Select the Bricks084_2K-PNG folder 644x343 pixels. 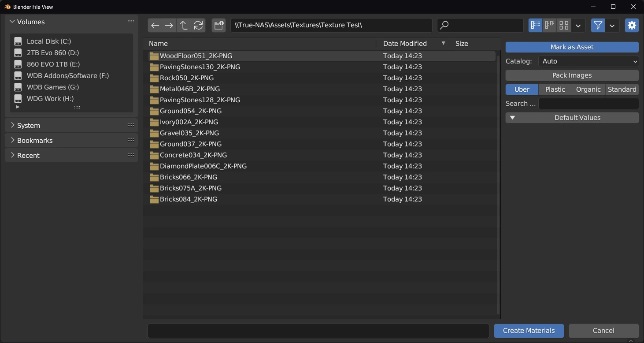189,199
